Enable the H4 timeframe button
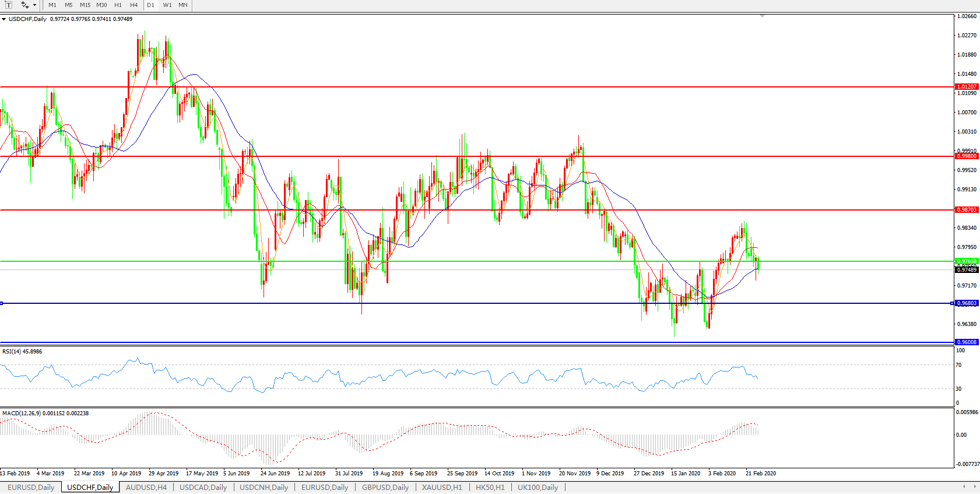This screenshot has height=494, width=980. (x=134, y=5)
